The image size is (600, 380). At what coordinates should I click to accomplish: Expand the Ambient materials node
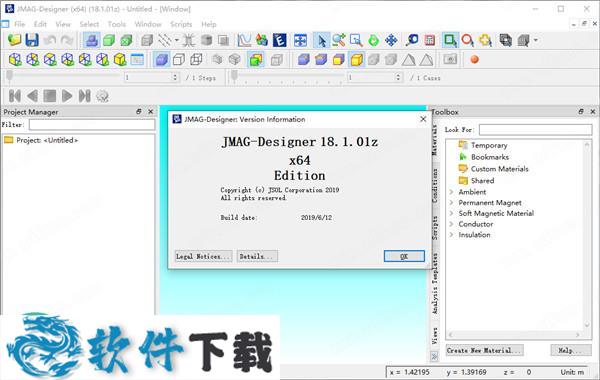point(451,192)
